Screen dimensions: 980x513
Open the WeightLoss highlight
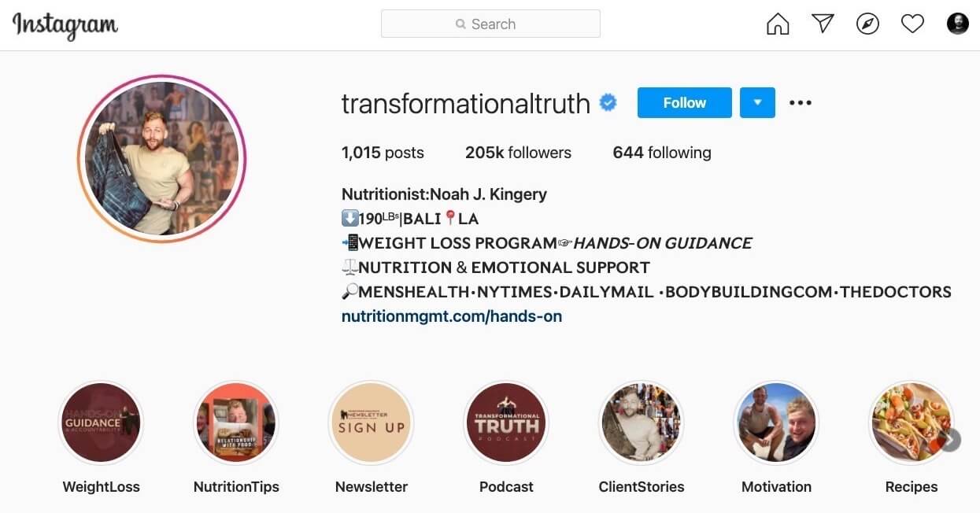pos(101,423)
